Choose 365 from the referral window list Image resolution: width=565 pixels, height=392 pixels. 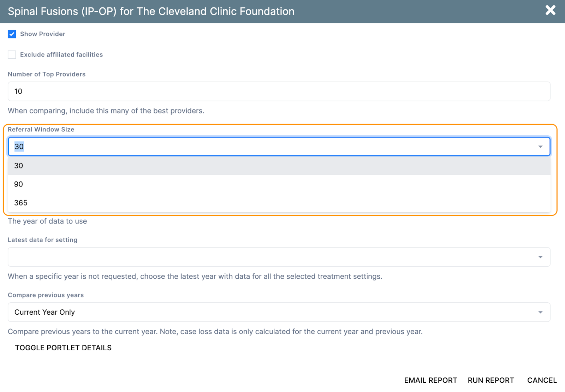click(x=279, y=203)
